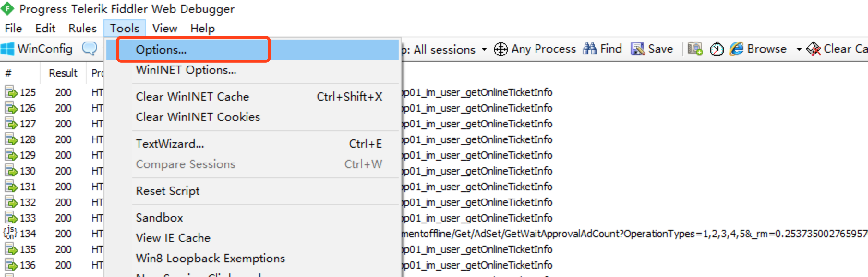Expand the Browse dropdown arrow

[799, 49]
